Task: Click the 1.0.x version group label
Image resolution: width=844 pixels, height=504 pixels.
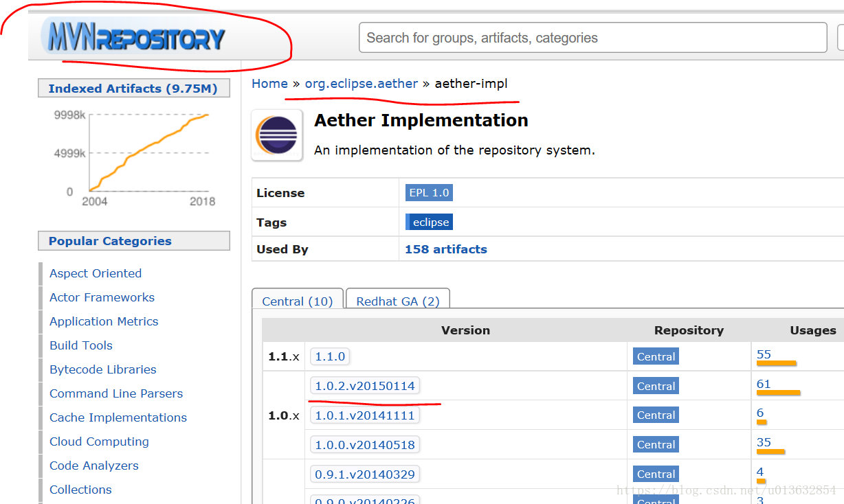Action: click(284, 415)
